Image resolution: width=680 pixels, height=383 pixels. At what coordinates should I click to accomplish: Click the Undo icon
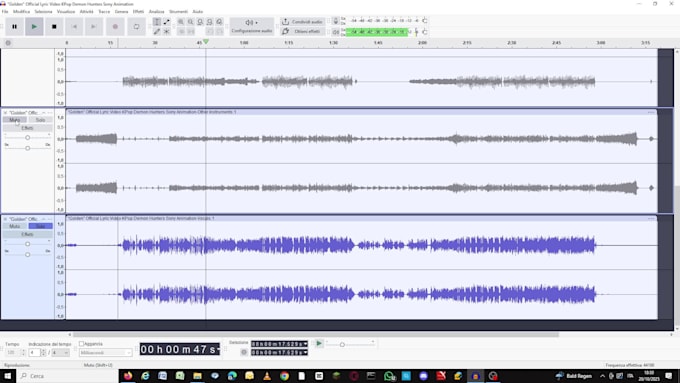coord(209,32)
